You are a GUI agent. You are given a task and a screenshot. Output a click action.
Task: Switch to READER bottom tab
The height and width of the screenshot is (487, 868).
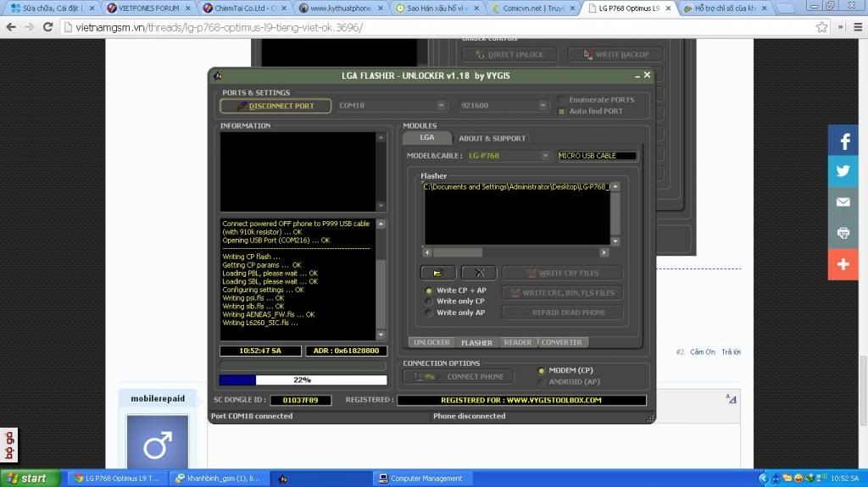518,342
